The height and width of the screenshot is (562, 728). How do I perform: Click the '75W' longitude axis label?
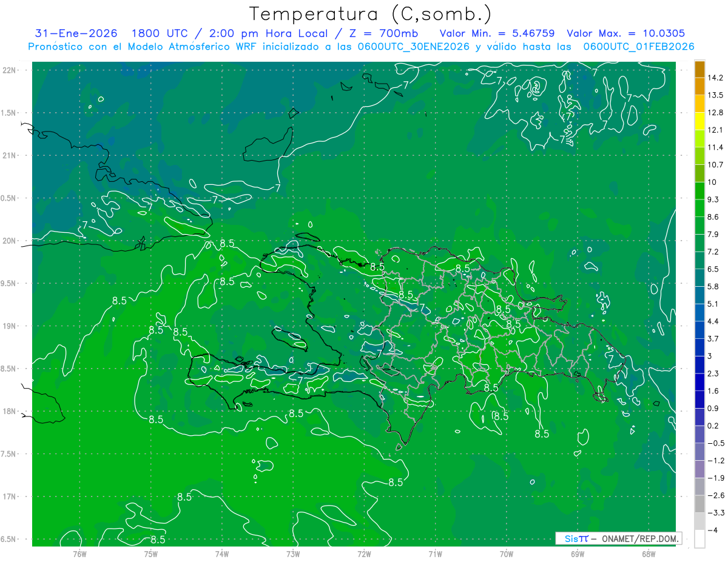151,554
